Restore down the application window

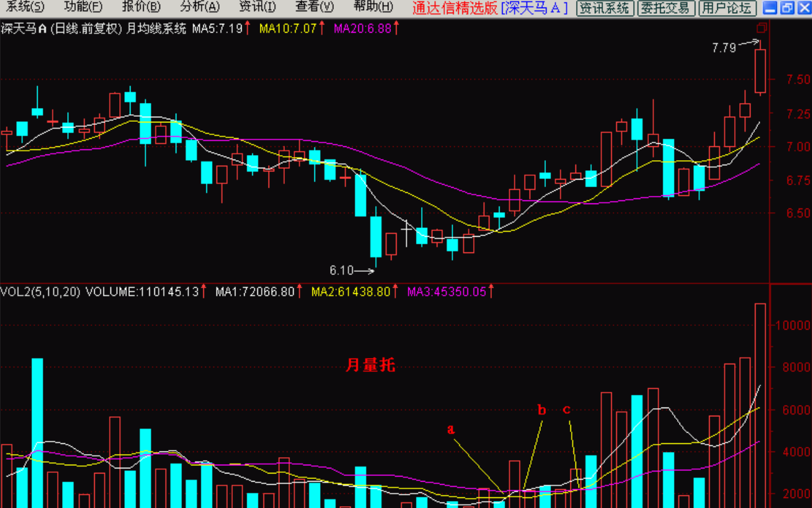coord(787,8)
